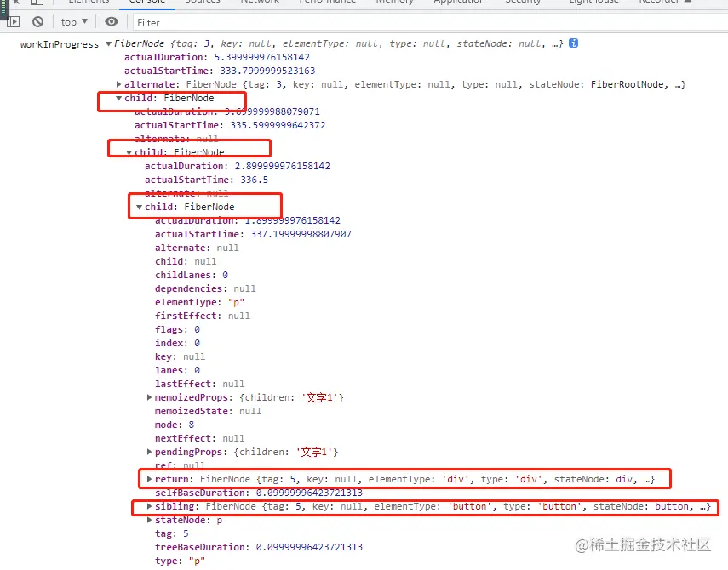728x570 pixels.
Task: Select actualDuration: 5.399999976158142 value
Action: 262,57
